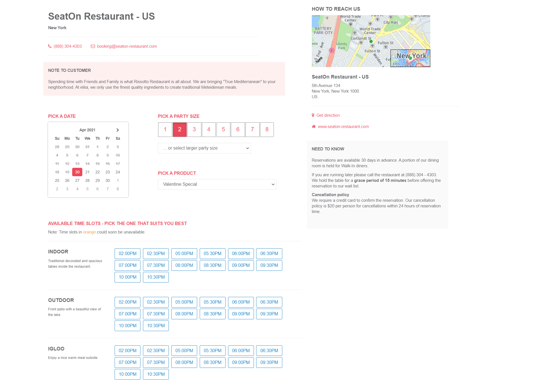This screenshot has width=539, height=392.
Task: Open the www.seaton-restaurant.com website link
Action: (343, 127)
